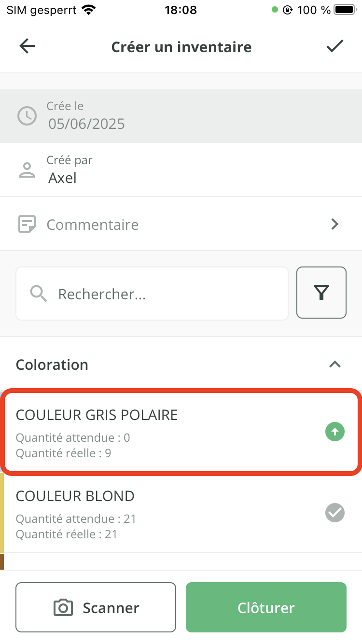
Task: Open the filter funnel button
Action: (x=321, y=293)
